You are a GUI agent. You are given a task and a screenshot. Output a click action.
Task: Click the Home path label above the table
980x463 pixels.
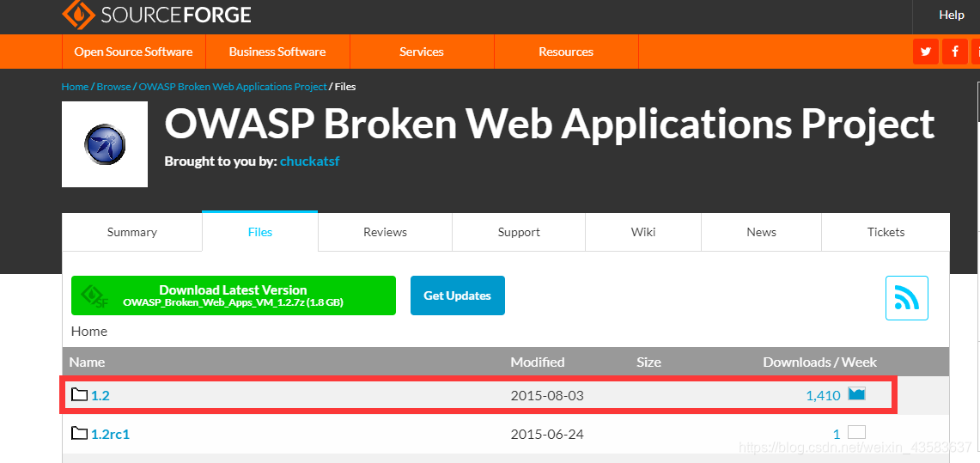pyautogui.click(x=89, y=332)
